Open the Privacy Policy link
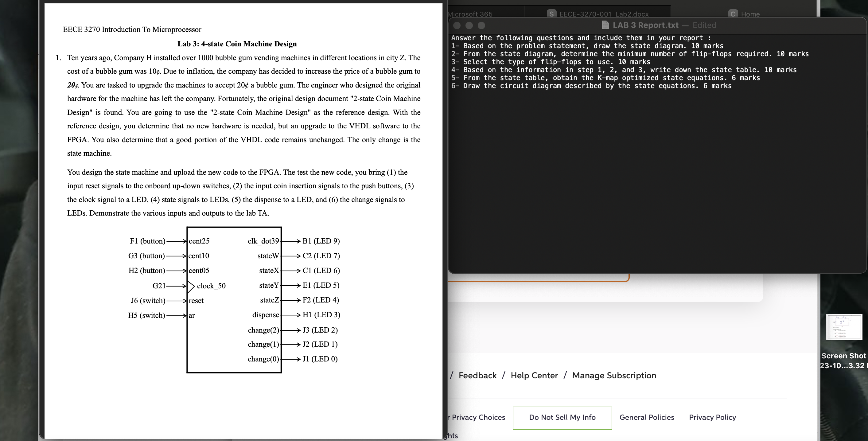The image size is (868, 441). 712,417
